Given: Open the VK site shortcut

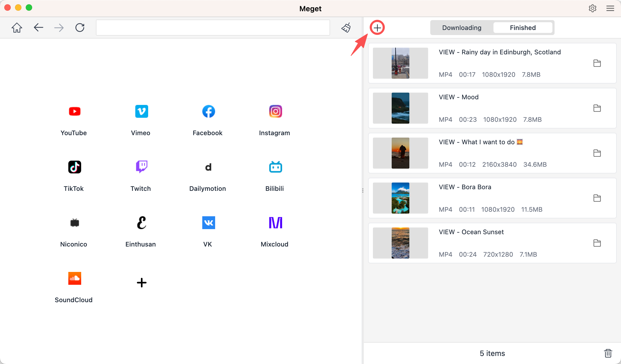Looking at the screenshot, I should pos(208,223).
